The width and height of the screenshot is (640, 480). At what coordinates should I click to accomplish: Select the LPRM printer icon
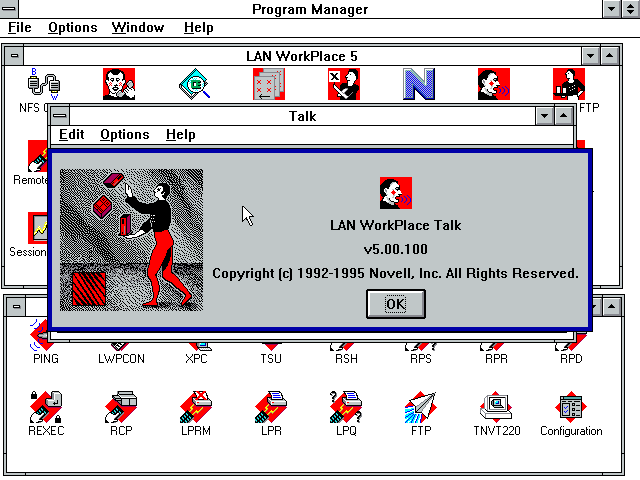[x=196, y=407]
